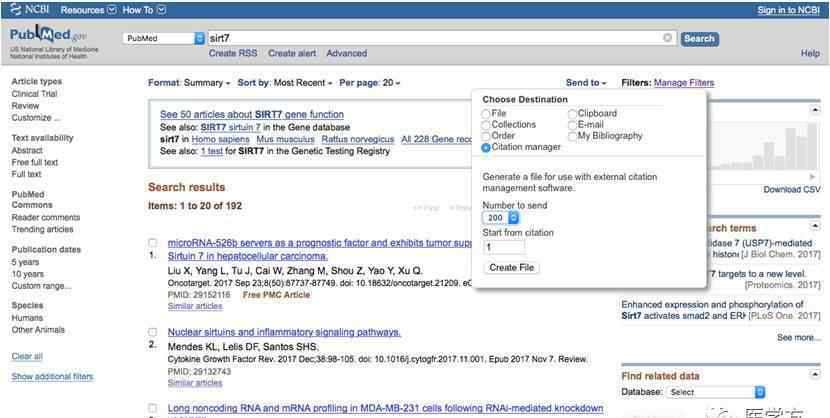
Task: Open the Resources dropdown menu
Action: coord(88,10)
